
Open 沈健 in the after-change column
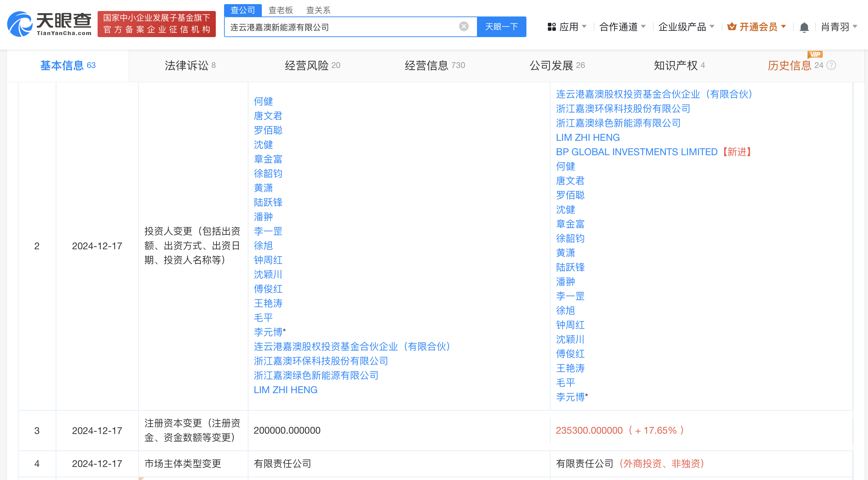pyautogui.click(x=566, y=209)
